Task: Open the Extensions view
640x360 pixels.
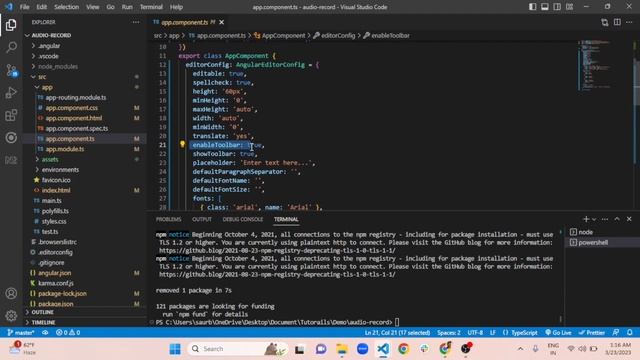Action: click(x=11, y=115)
